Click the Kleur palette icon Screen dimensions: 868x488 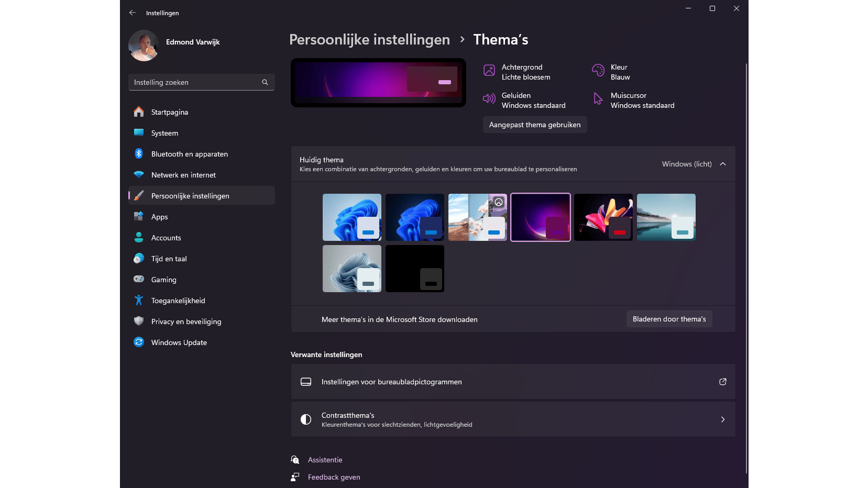pyautogui.click(x=598, y=71)
